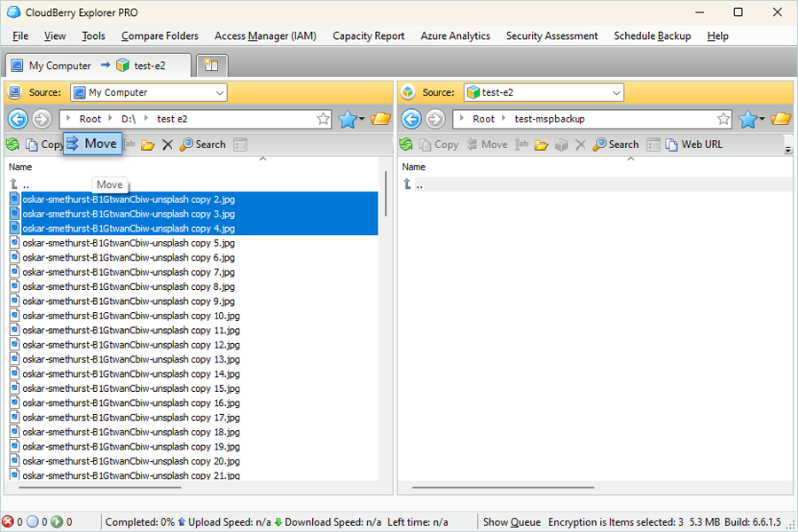798x532 pixels.
Task: Go up a folder in the right pane
Action: 413,184
